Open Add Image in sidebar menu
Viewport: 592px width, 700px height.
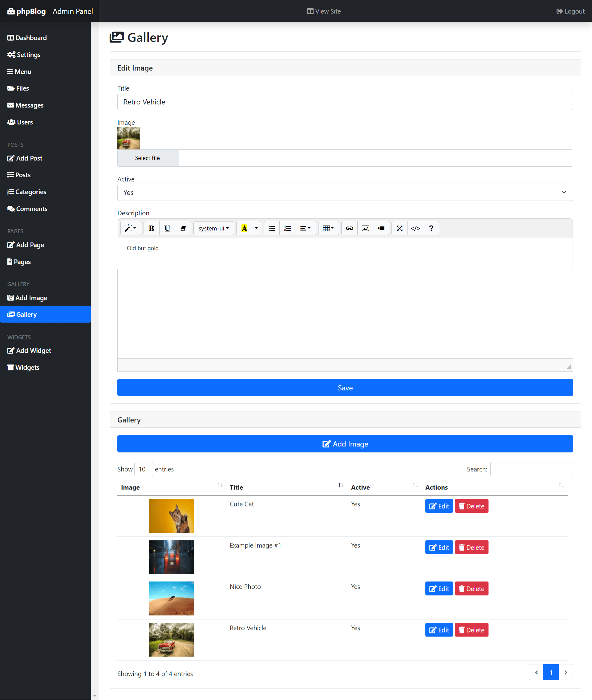[31, 298]
